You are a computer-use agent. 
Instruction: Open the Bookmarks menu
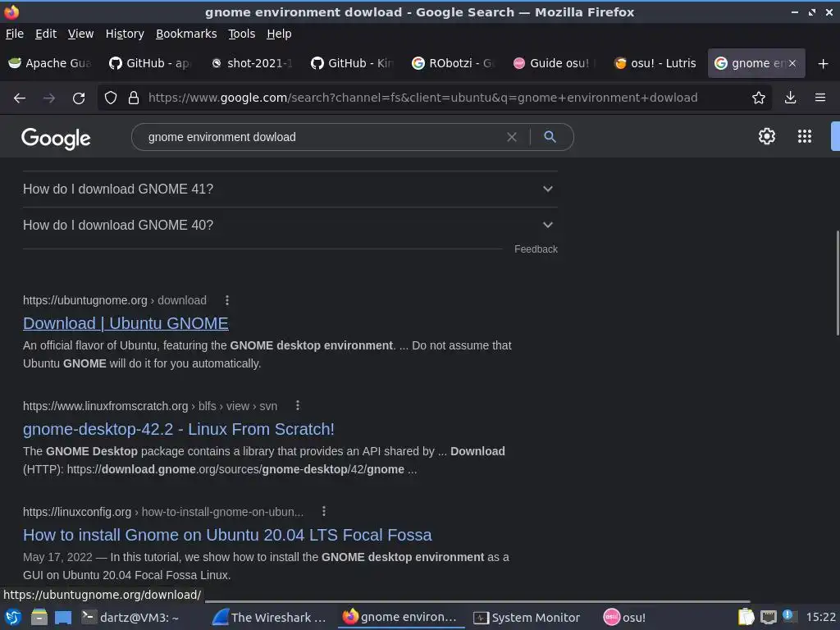[186, 34]
